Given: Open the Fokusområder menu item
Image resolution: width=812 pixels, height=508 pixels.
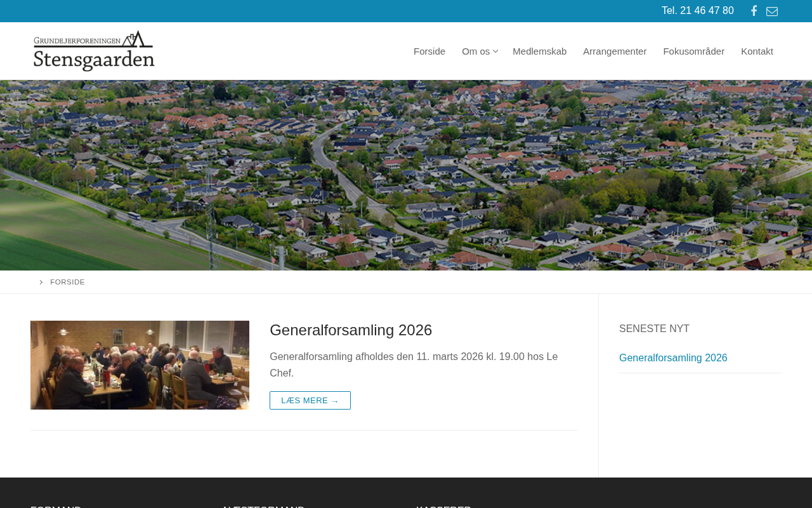Looking at the screenshot, I should (x=694, y=51).
